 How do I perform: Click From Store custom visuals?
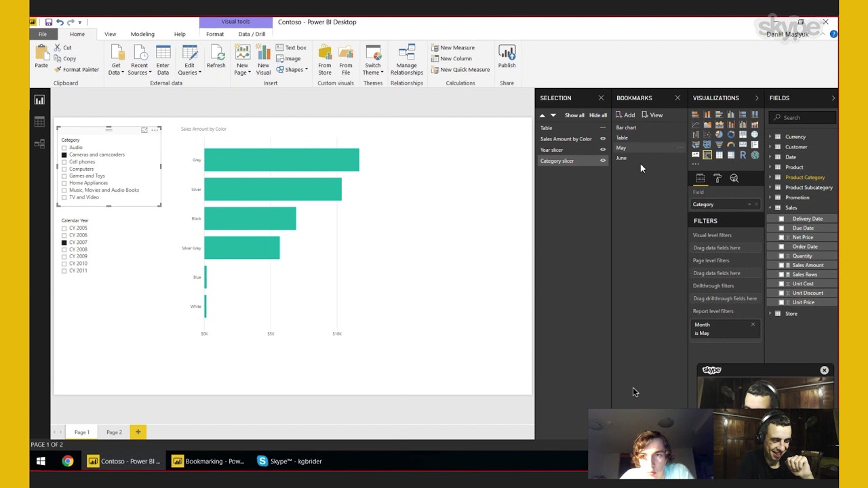click(x=325, y=60)
